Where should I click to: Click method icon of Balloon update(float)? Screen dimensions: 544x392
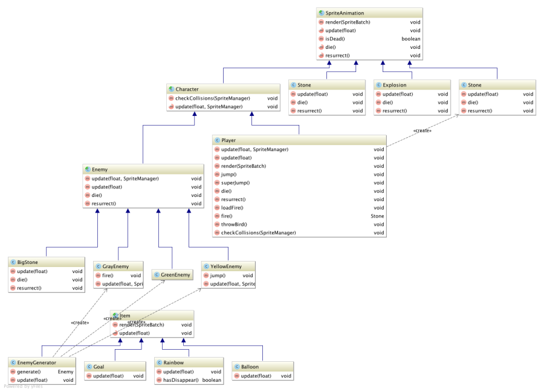237,376
